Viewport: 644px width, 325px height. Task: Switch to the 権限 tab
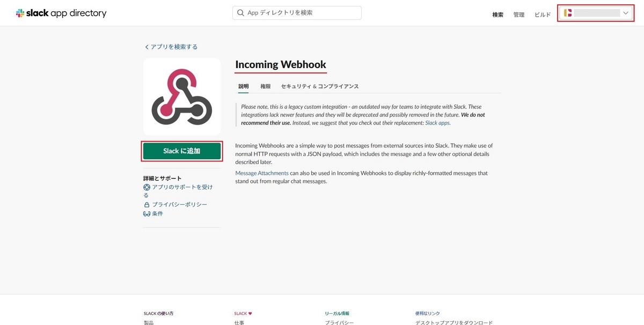[265, 86]
